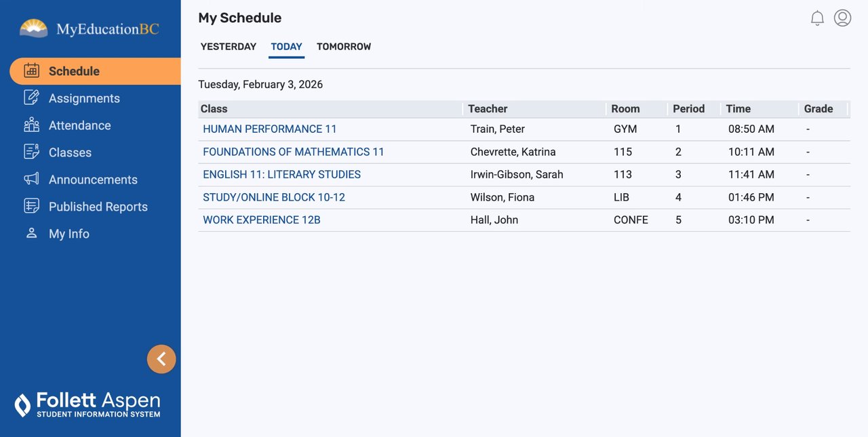The width and height of the screenshot is (868, 437).
Task: Click the Schedule calendar icon in sidebar
Action: tap(31, 70)
